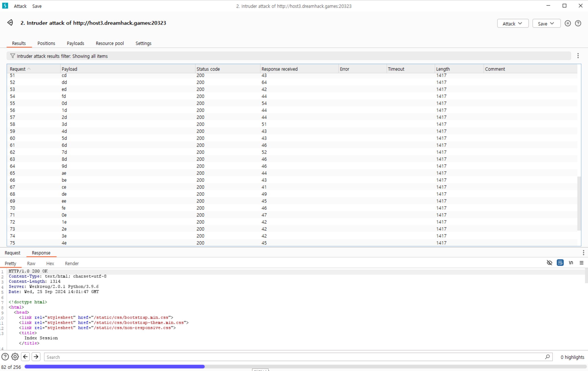Open the bottom-left settings gear icon
Screen dimensions: 588x371
click(x=15, y=357)
